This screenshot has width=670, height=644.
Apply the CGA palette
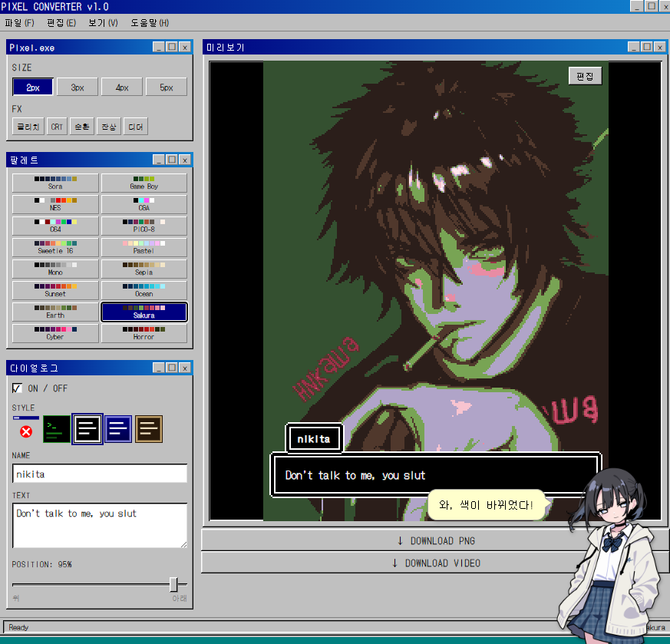pyautogui.click(x=144, y=204)
